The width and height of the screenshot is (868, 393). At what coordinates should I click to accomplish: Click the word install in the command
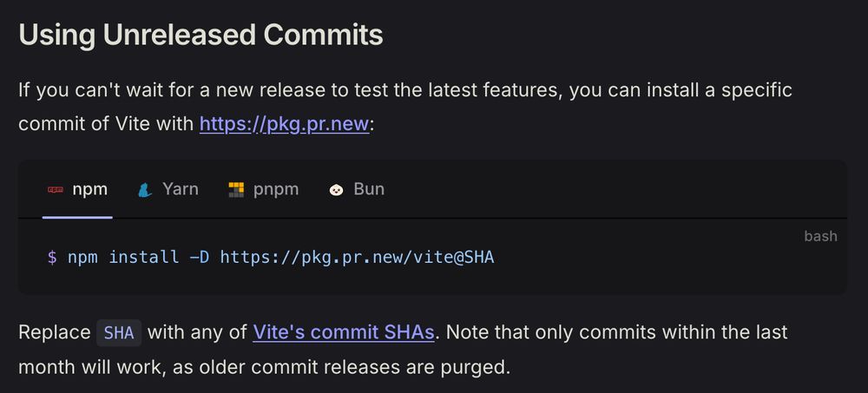(144, 258)
